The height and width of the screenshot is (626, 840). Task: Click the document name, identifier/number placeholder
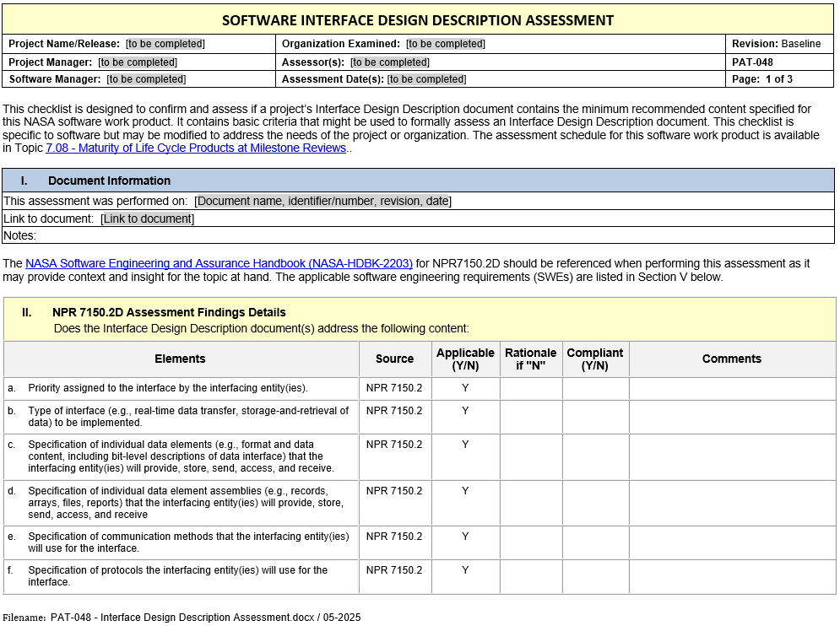coord(322,202)
